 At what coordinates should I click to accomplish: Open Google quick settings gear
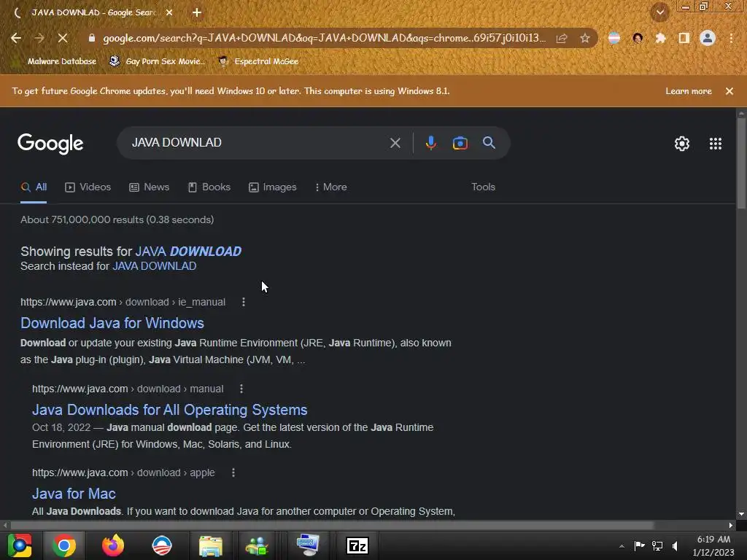682,144
